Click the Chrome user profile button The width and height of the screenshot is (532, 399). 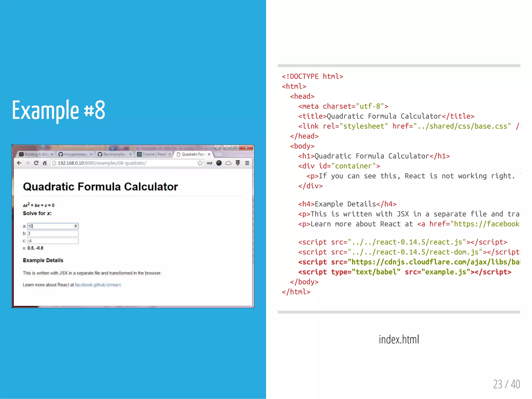point(217,148)
